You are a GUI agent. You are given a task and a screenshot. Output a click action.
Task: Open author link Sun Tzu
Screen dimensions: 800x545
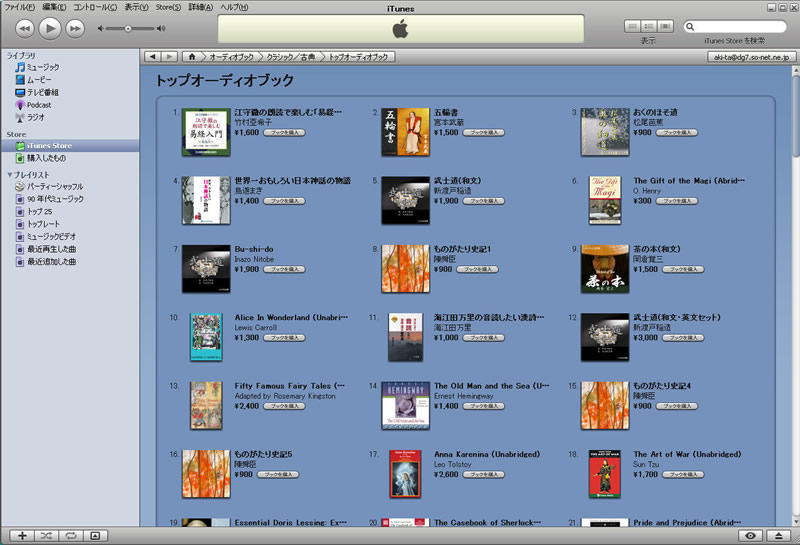tap(646, 464)
